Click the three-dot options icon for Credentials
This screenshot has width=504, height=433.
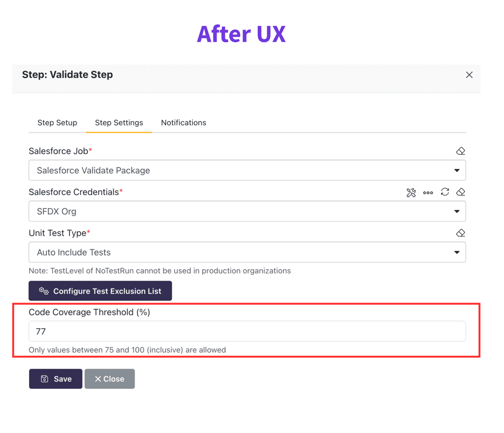point(428,192)
